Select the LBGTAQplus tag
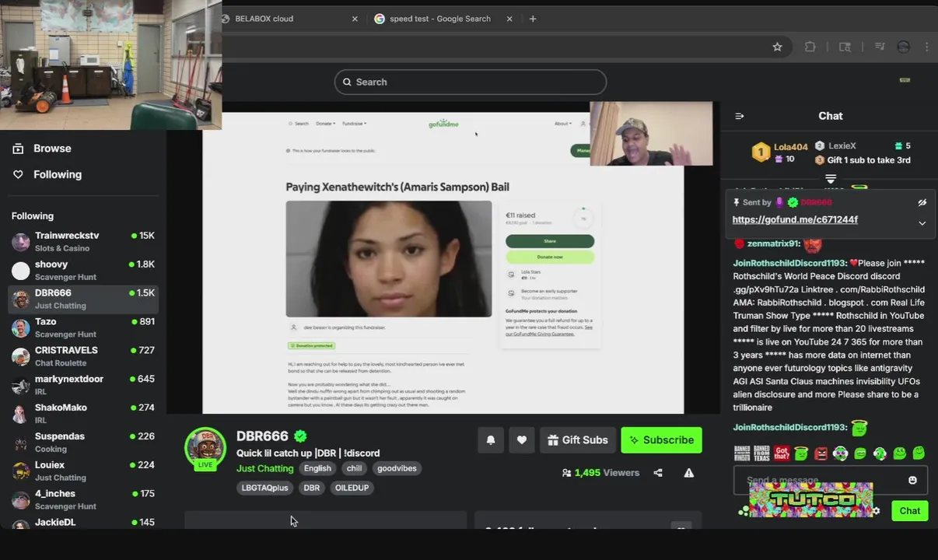This screenshot has width=938, height=560. point(265,488)
